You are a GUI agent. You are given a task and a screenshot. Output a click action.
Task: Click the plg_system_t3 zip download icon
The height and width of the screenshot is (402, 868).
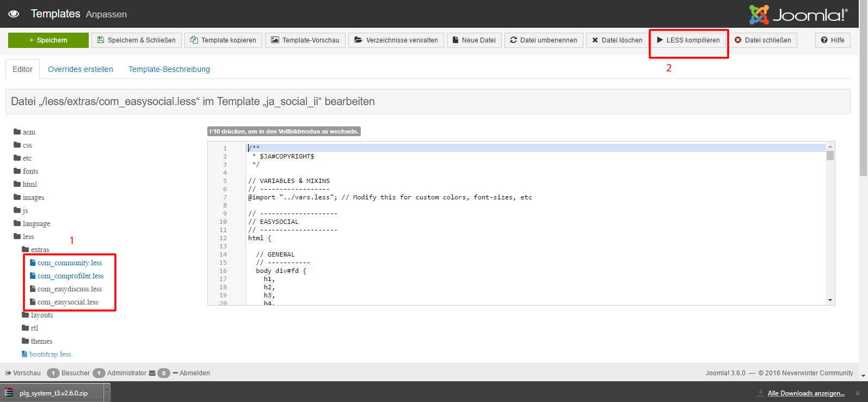click(x=9, y=393)
